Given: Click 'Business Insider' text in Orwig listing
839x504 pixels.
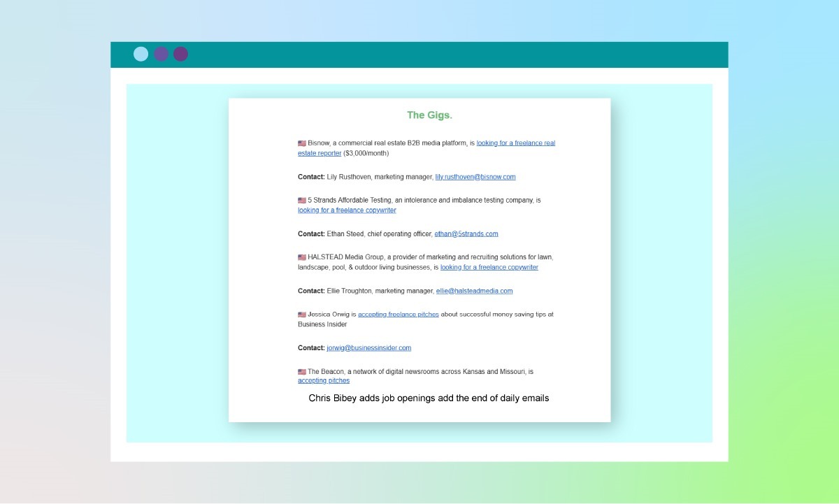Looking at the screenshot, I should pos(322,324).
